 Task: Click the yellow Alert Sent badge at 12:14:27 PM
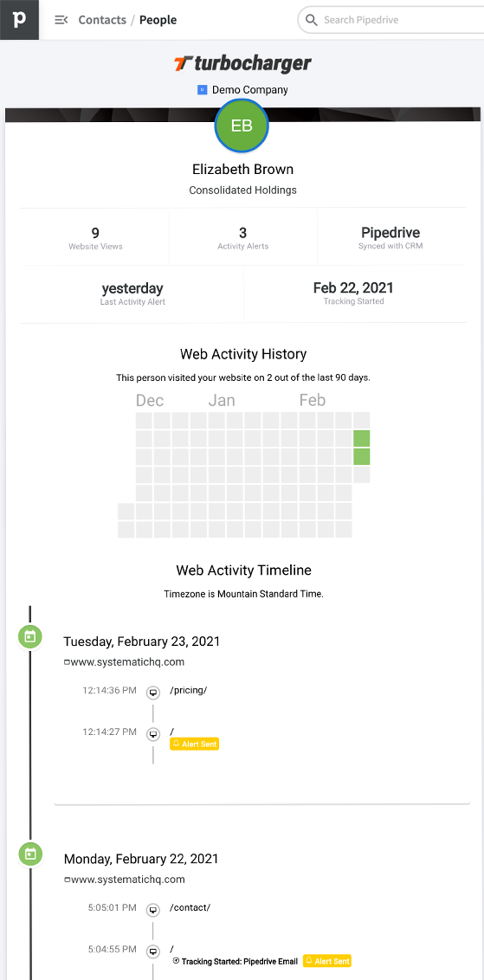coord(195,745)
